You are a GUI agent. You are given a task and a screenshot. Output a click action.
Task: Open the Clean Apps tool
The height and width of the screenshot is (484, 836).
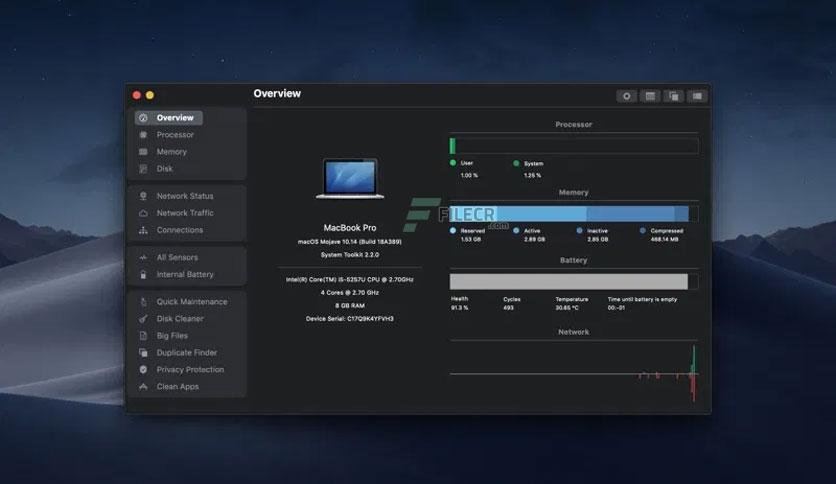point(178,387)
